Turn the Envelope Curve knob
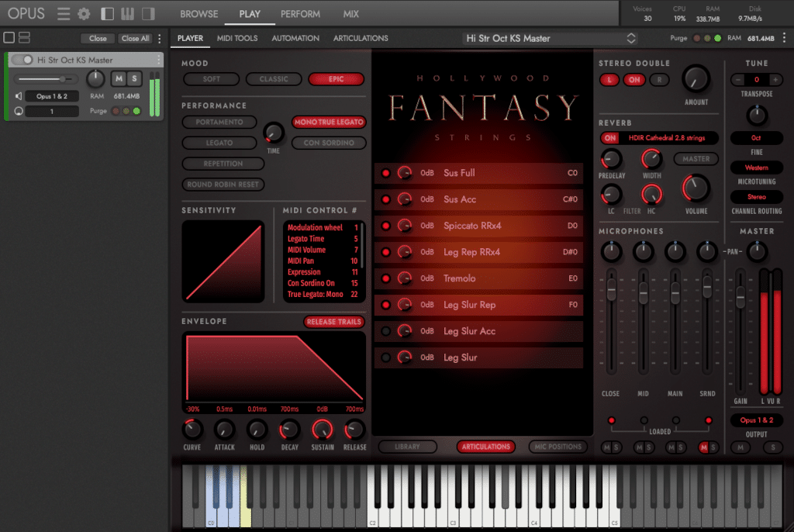The image size is (794, 532). 192,430
